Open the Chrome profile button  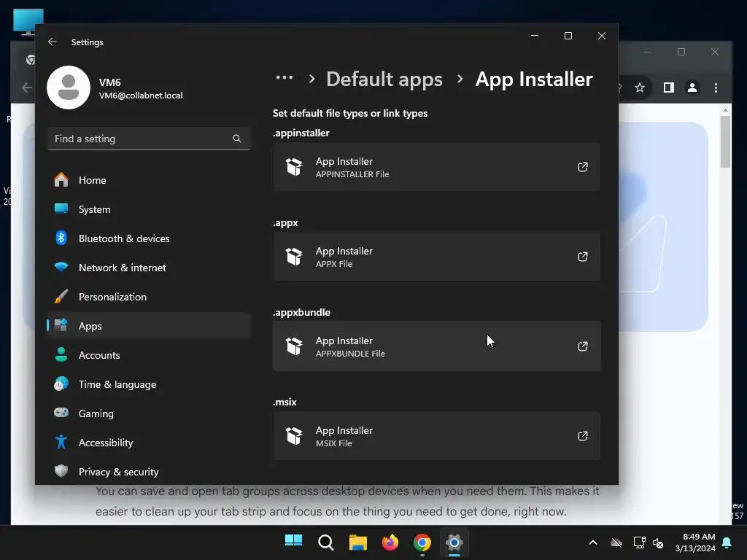point(692,87)
